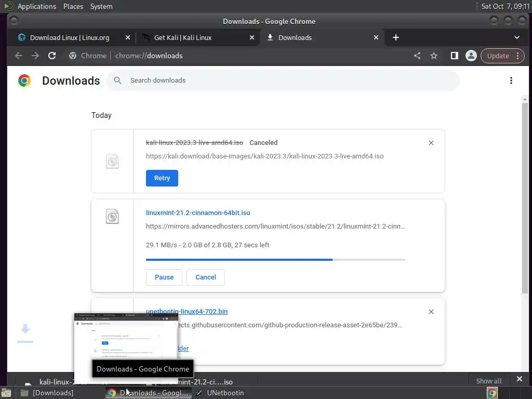Pause the linuxmint download
Image resolution: width=532 pixels, height=399 pixels.
pos(164,277)
